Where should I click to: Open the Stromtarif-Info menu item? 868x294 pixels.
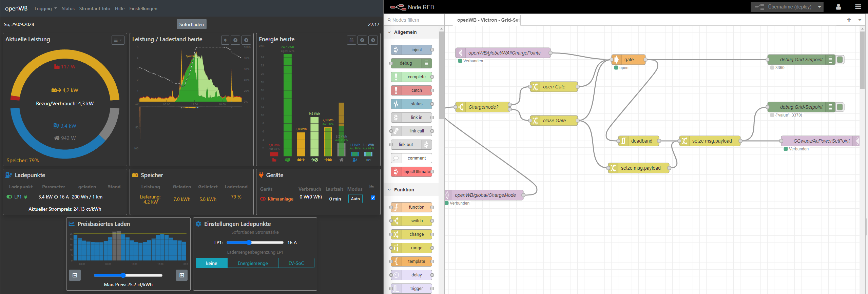pos(95,8)
